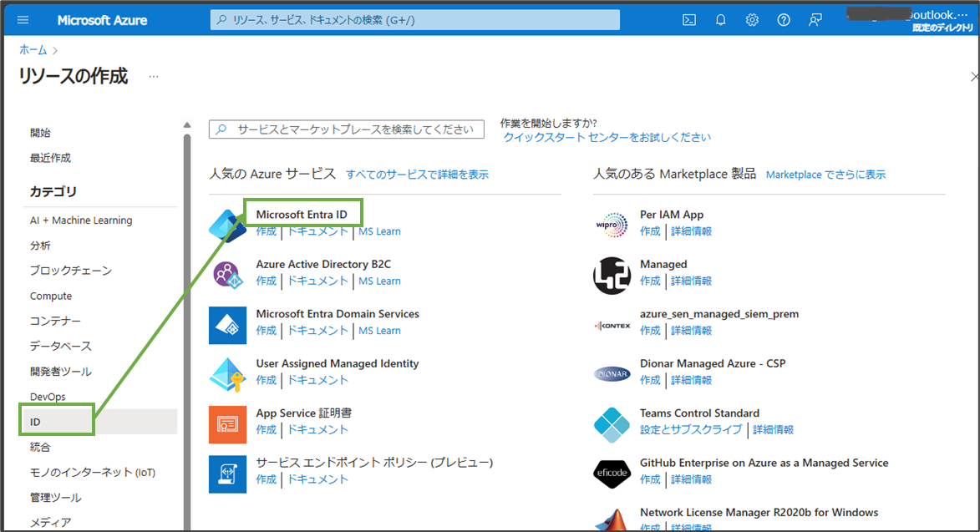Image resolution: width=980 pixels, height=532 pixels.
Task: Open portal settings gear
Action: click(752, 20)
